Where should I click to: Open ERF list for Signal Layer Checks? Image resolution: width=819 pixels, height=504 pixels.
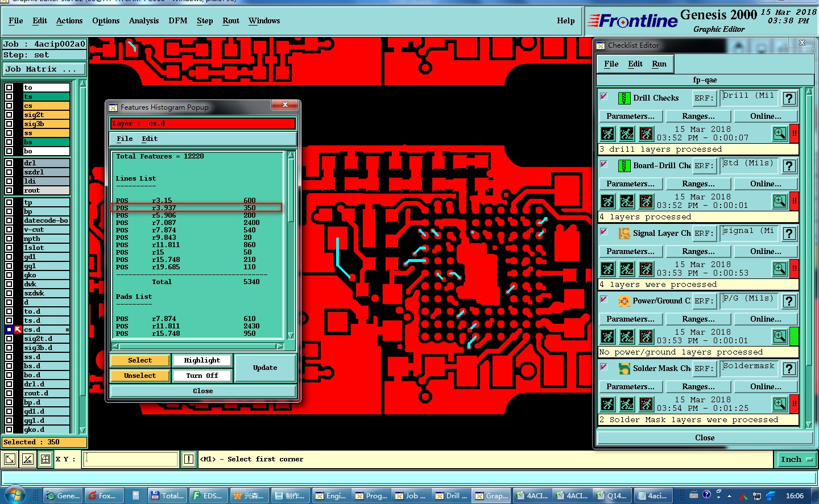click(704, 234)
